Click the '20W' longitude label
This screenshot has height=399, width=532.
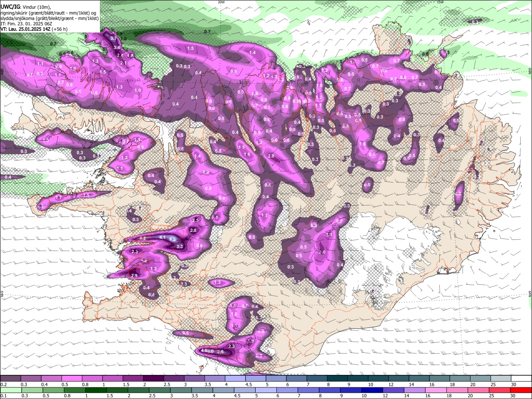[x=221, y=2]
